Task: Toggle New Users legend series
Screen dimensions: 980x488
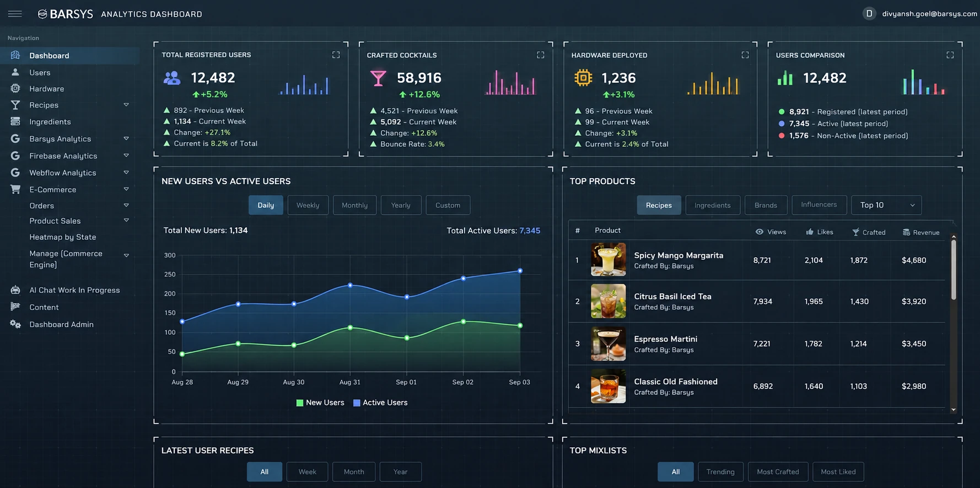Action: pyautogui.click(x=320, y=403)
